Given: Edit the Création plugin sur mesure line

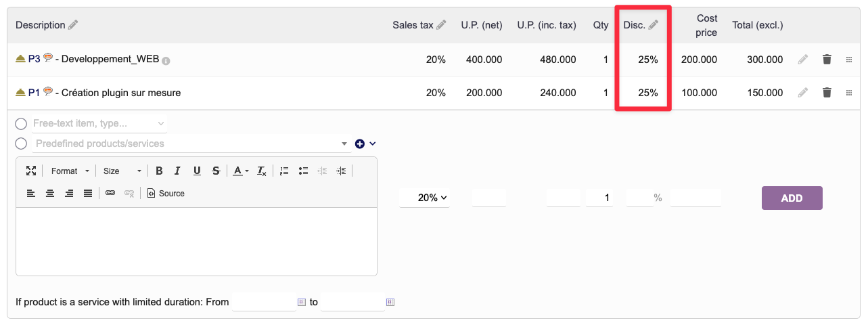Looking at the screenshot, I should coord(802,93).
